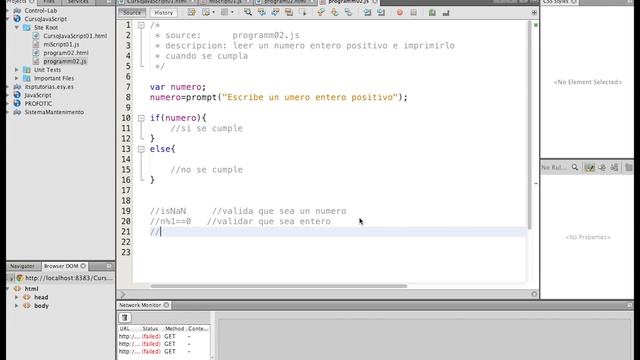The height and width of the screenshot is (360, 640).
Task: Click Find Next Occurrence icon
Action: [x=276, y=13]
